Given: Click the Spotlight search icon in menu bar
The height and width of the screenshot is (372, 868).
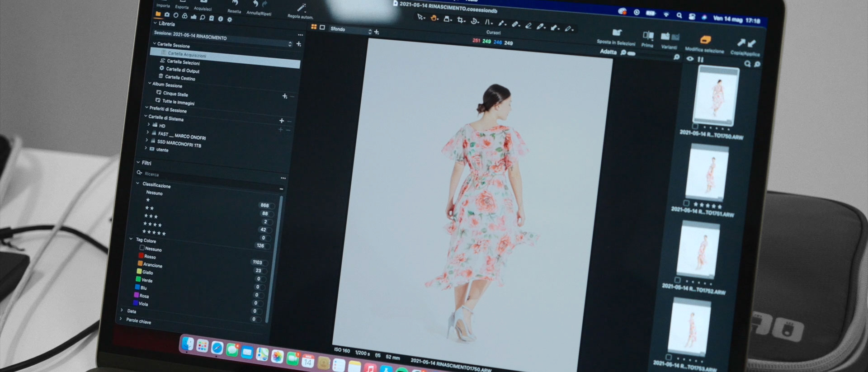Looking at the screenshot, I should [679, 15].
